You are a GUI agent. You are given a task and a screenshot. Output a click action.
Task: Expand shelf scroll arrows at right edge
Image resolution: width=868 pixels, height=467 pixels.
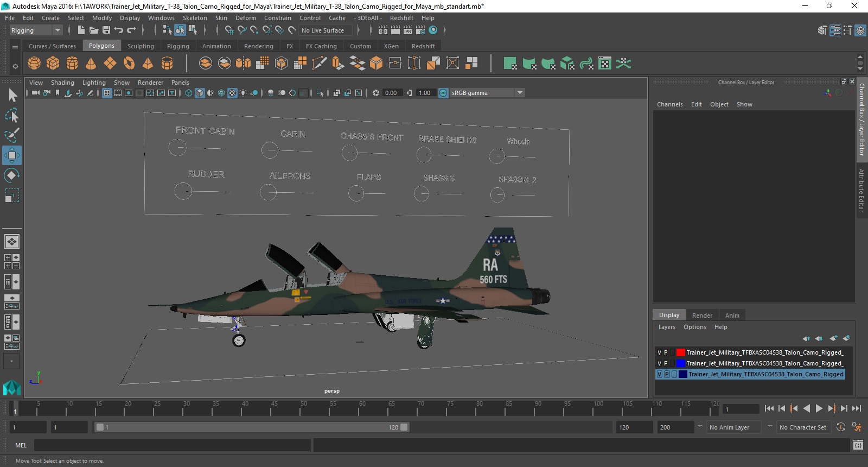tap(860, 63)
